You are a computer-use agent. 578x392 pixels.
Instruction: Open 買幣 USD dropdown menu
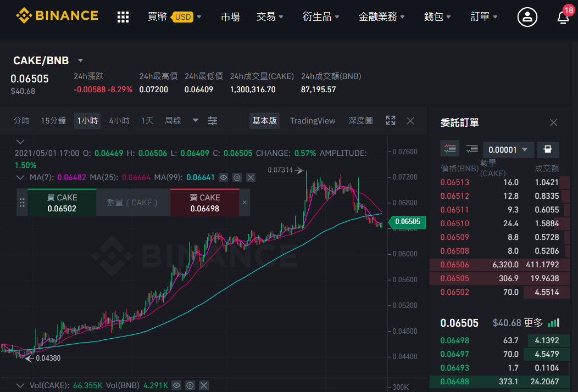174,16
